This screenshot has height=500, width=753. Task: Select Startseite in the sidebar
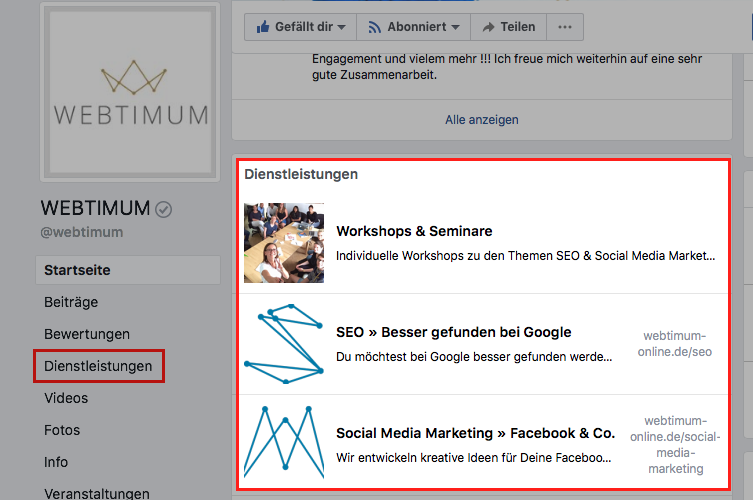tap(128, 270)
